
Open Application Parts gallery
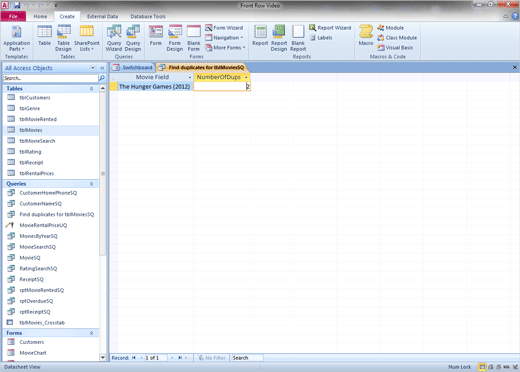[16, 38]
